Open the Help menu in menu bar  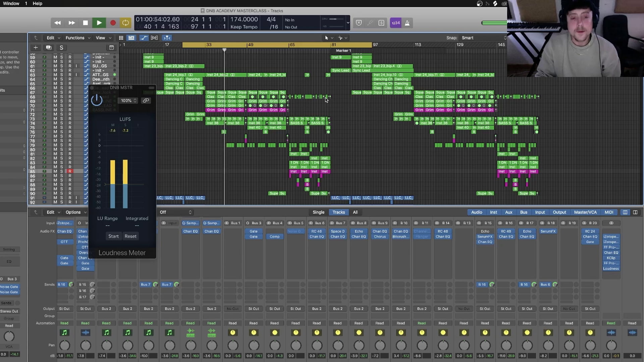[37, 3]
